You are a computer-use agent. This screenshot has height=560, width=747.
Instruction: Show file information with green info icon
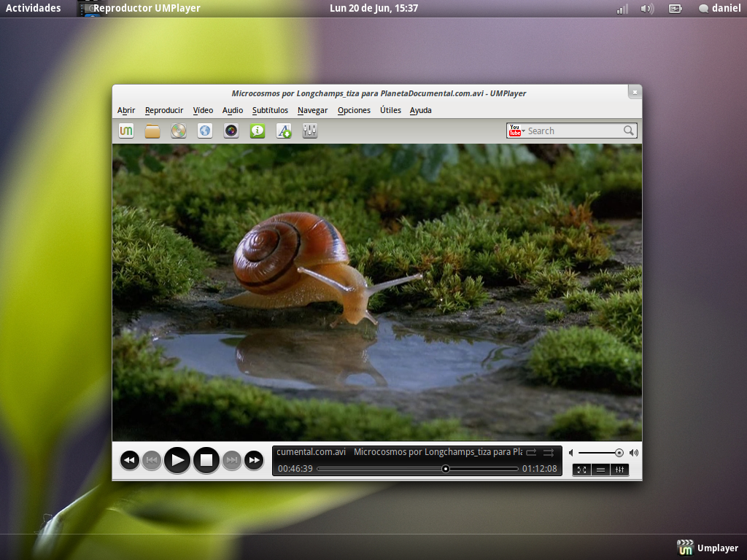258,131
